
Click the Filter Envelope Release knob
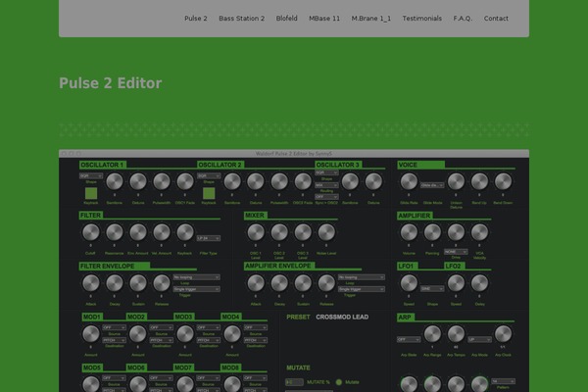tap(162, 283)
